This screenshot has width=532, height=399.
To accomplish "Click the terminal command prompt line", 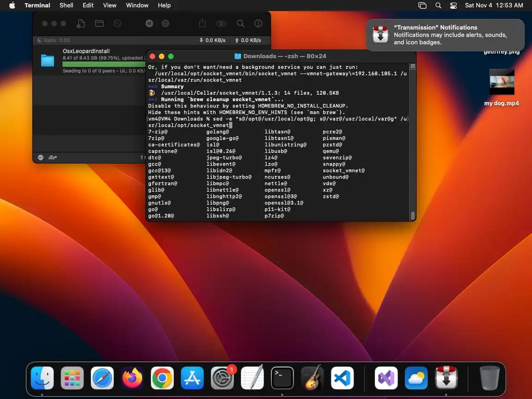I will click(x=278, y=122).
